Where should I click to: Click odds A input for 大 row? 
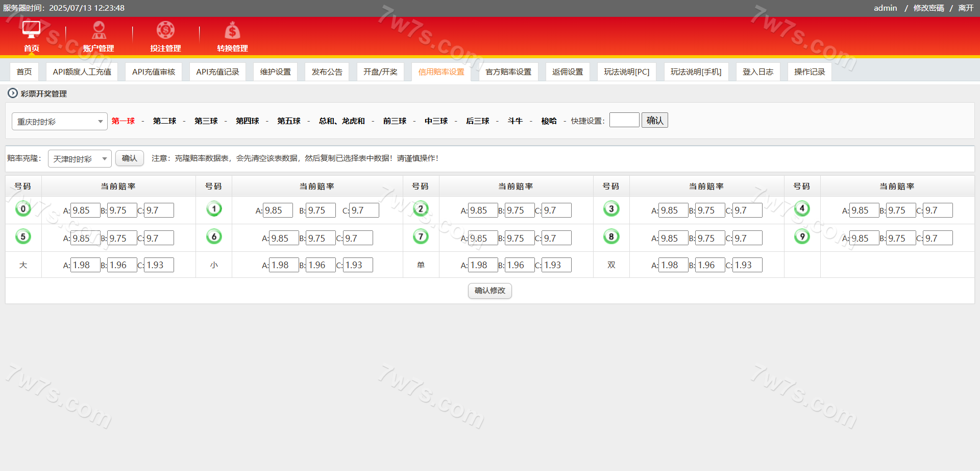click(85, 265)
